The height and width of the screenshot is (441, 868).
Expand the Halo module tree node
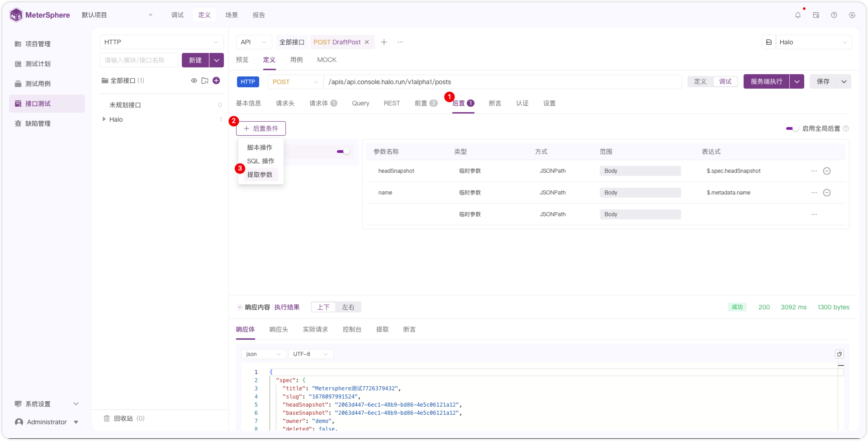104,119
